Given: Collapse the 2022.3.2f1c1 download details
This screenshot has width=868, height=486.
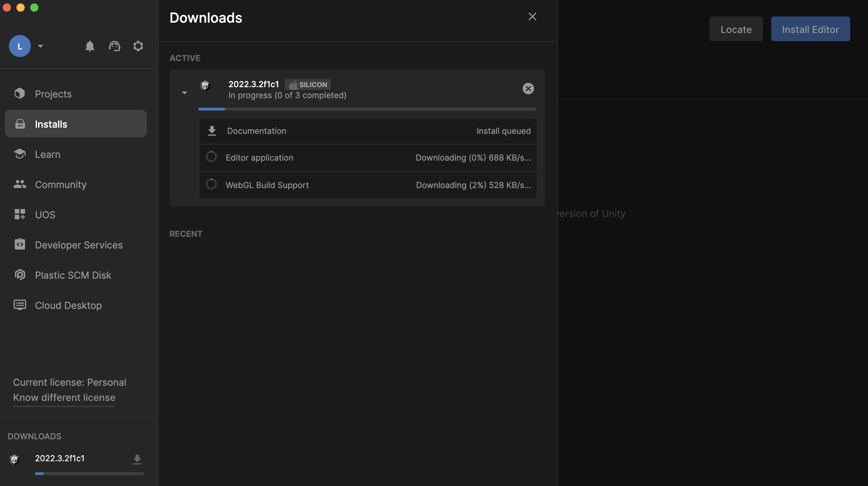Looking at the screenshot, I should (185, 93).
